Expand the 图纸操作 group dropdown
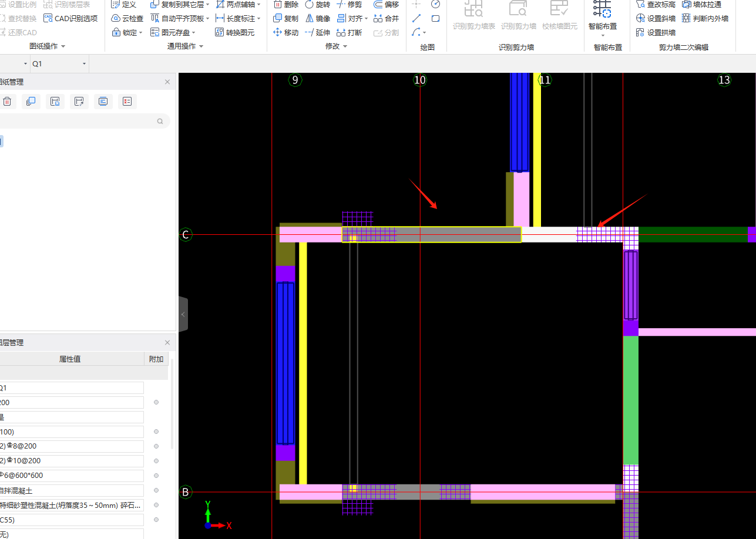Viewport: 756px width, 539px height. [x=63, y=46]
